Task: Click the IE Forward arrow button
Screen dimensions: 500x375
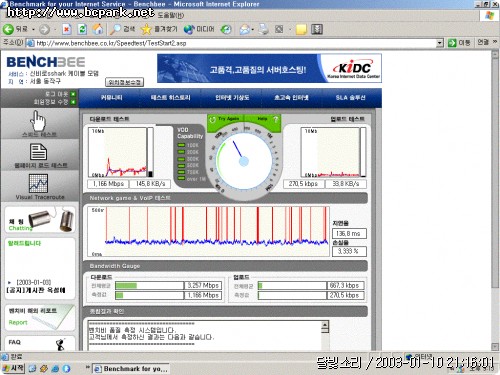Action: point(44,29)
